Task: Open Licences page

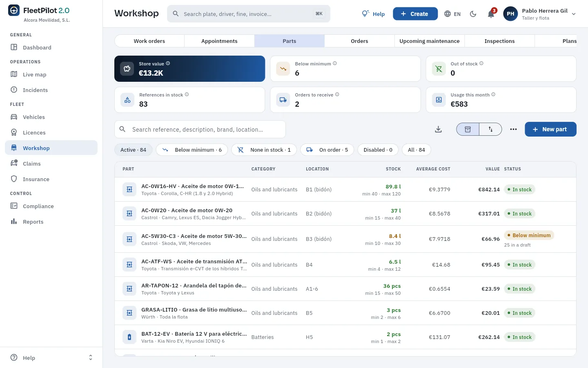Action: [x=51, y=132]
